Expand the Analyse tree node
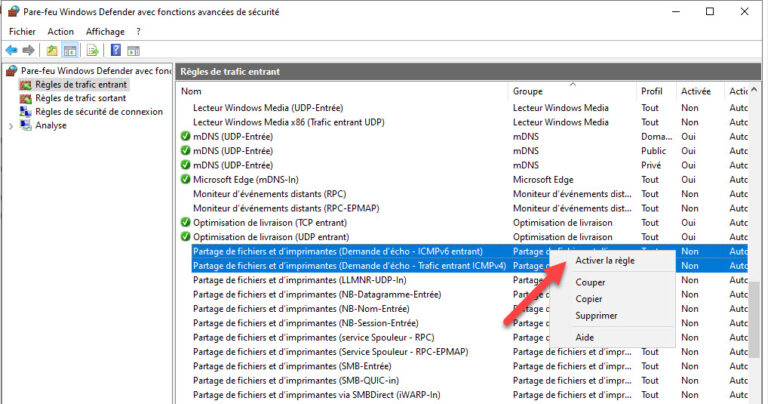 click(12, 126)
